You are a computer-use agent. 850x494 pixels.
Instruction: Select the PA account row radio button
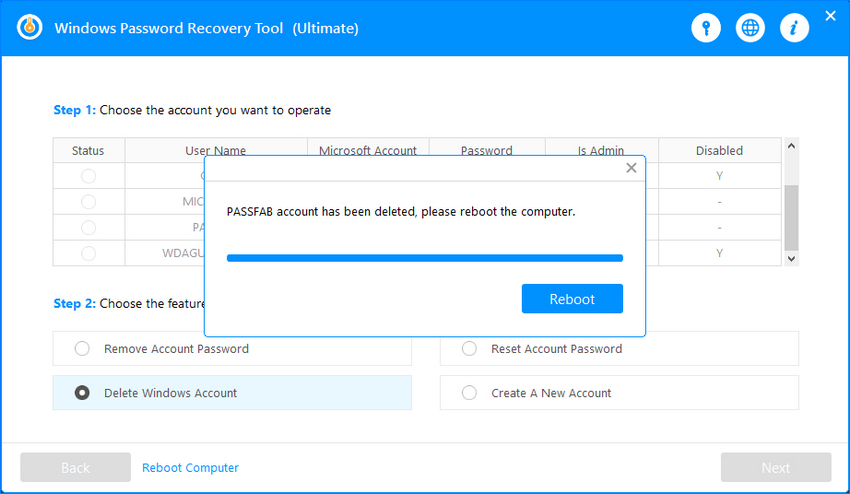tap(88, 227)
